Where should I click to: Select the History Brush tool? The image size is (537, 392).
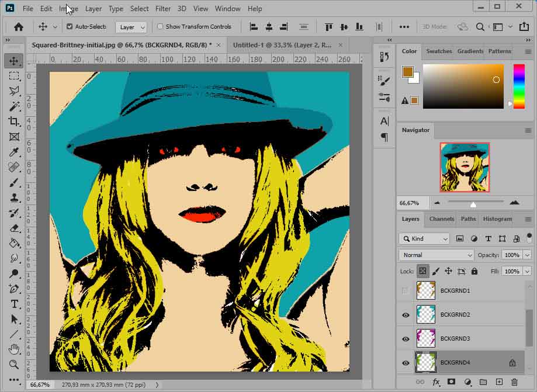14,213
